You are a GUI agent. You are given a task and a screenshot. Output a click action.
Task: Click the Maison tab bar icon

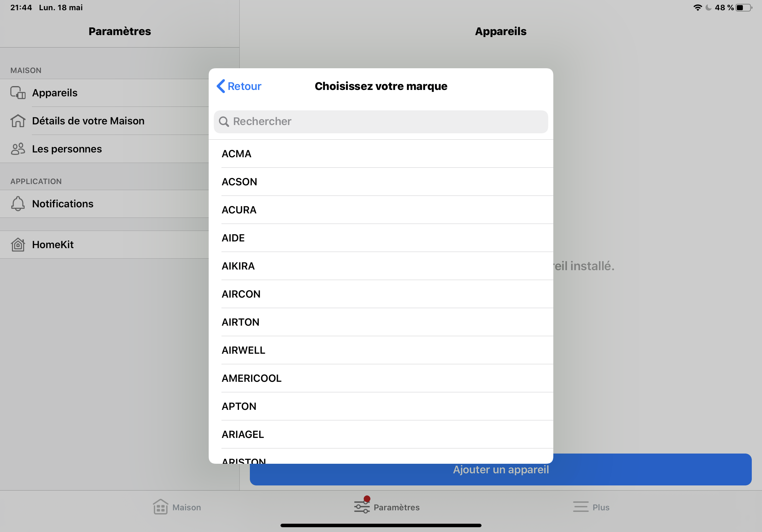pyautogui.click(x=161, y=507)
